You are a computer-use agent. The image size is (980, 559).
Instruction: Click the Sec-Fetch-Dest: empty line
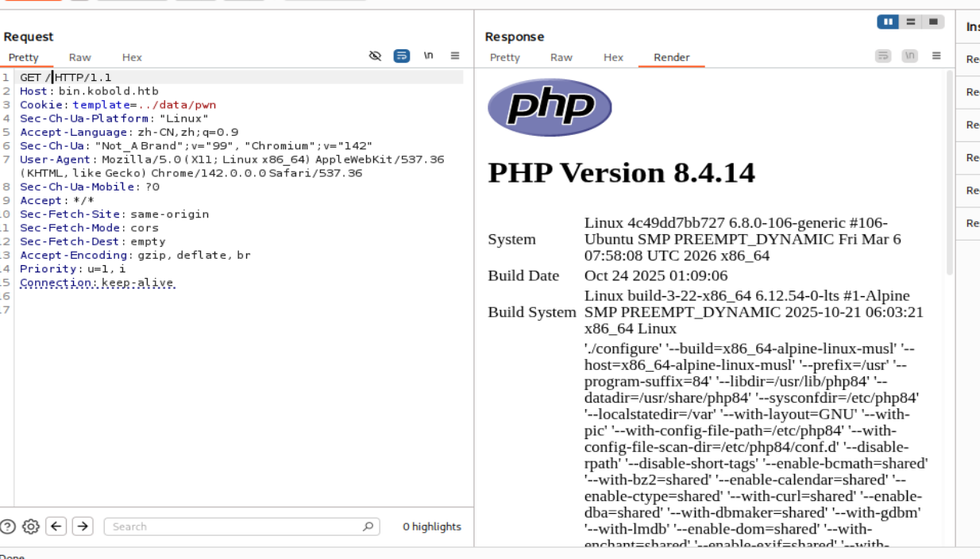(x=93, y=241)
